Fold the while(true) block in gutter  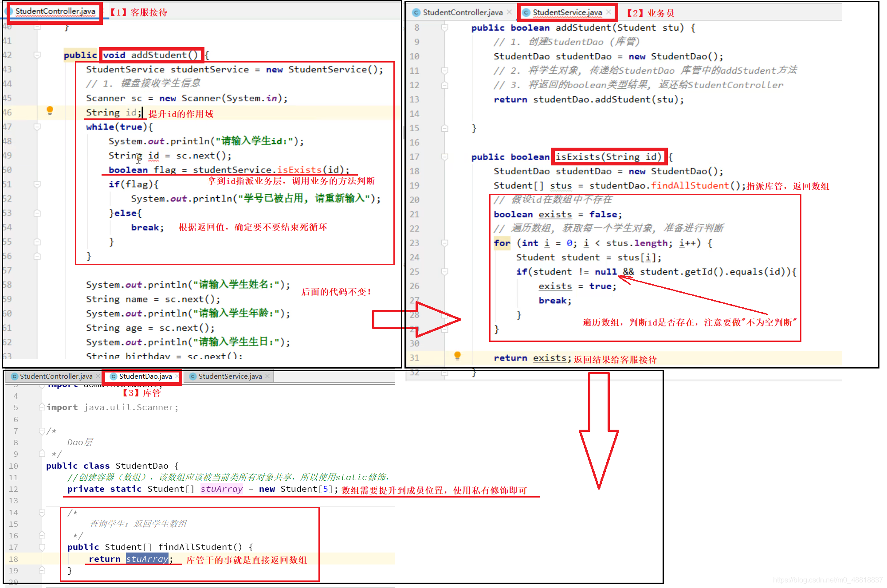coord(37,127)
